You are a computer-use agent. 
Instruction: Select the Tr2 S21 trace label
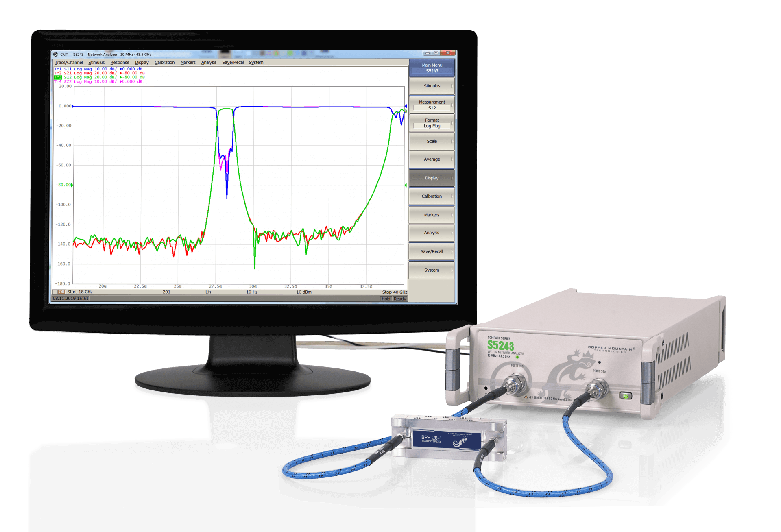[x=99, y=73]
